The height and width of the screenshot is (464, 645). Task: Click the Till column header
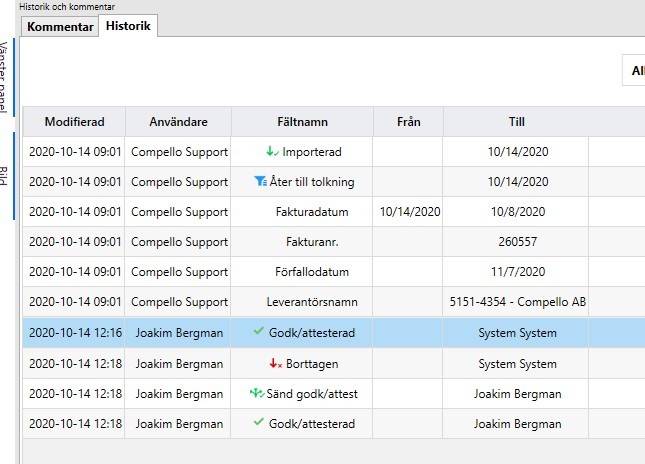[x=516, y=122]
